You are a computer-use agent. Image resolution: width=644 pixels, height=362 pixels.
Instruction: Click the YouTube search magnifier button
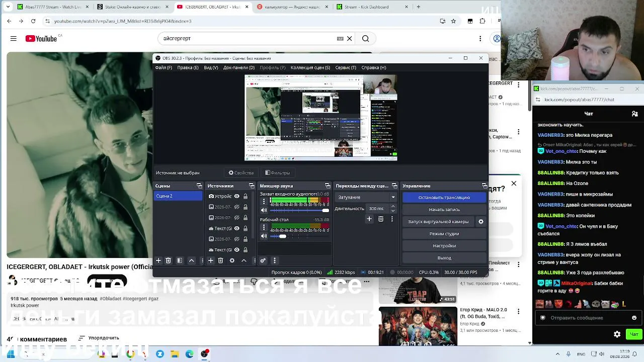point(366,39)
